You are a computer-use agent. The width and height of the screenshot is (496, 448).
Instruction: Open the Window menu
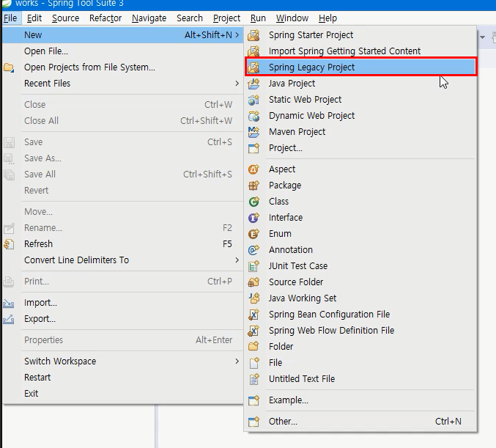tap(292, 18)
